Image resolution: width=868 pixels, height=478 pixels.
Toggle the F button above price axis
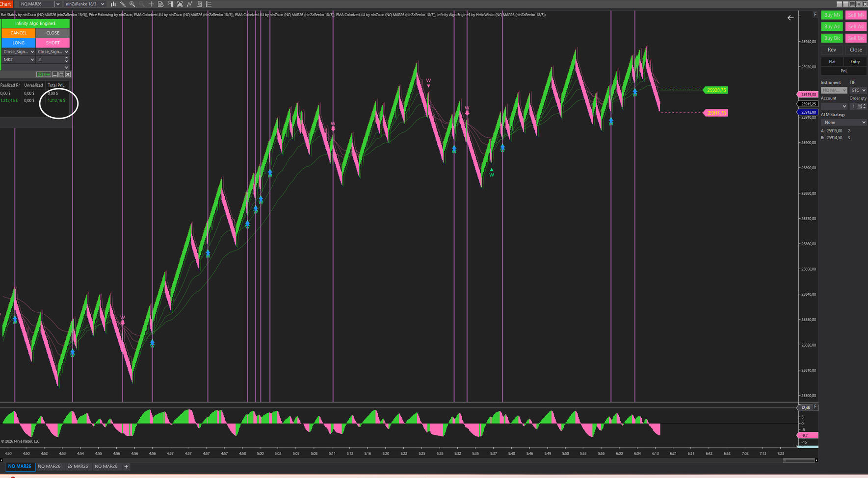[x=815, y=15]
